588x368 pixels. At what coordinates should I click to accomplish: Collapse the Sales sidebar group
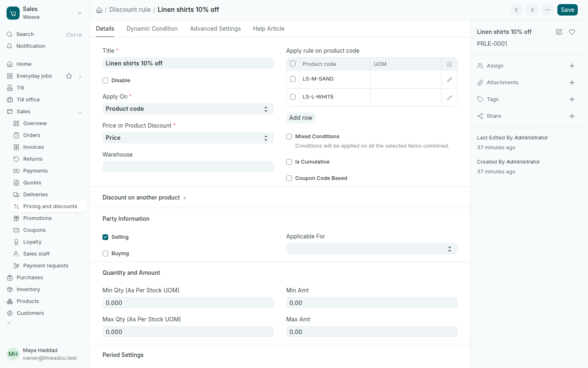coord(80,112)
